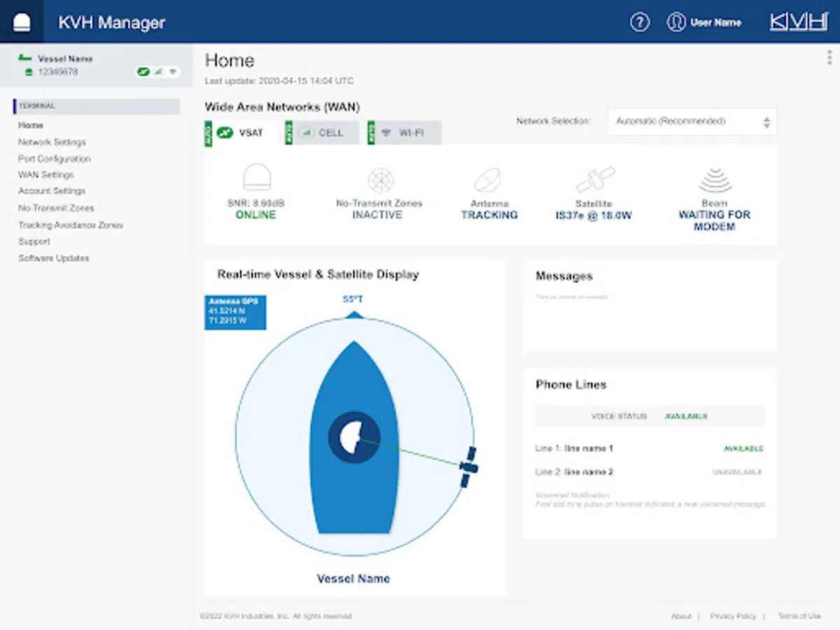This screenshot has height=630, width=840.
Task: Click the antenna TRACKING status text
Action: click(x=489, y=215)
